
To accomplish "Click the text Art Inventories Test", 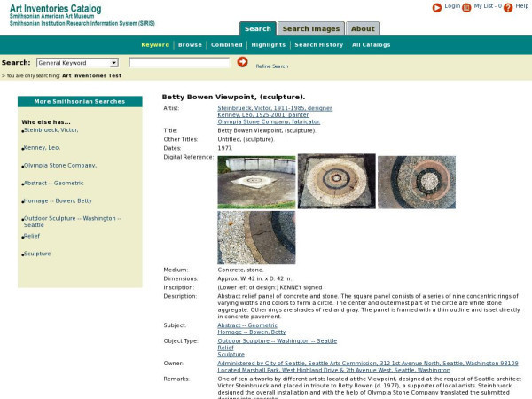I will [x=91, y=75].
